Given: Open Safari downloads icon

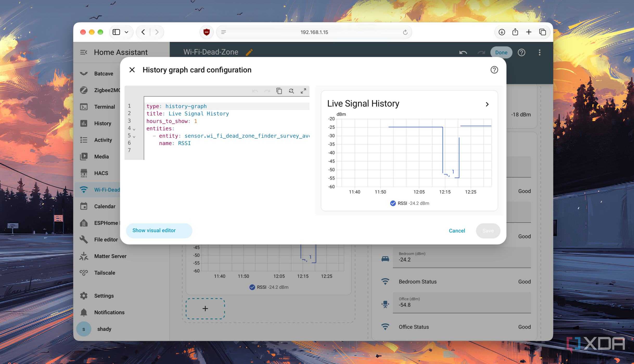Looking at the screenshot, I should (x=502, y=32).
